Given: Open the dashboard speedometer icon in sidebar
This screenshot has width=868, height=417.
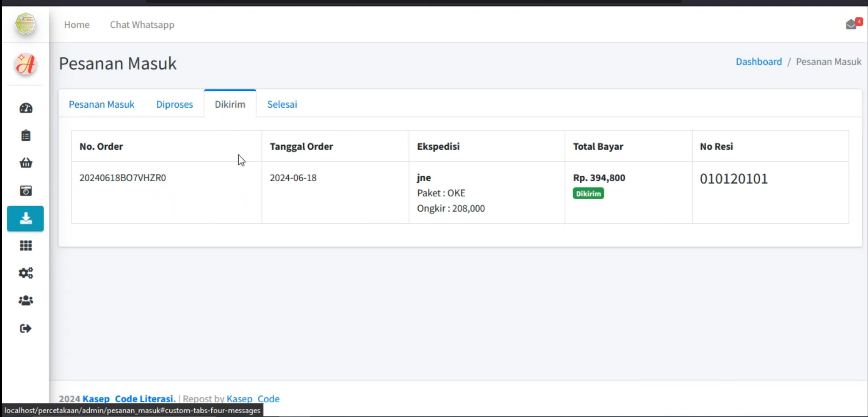Looking at the screenshot, I should [x=26, y=108].
